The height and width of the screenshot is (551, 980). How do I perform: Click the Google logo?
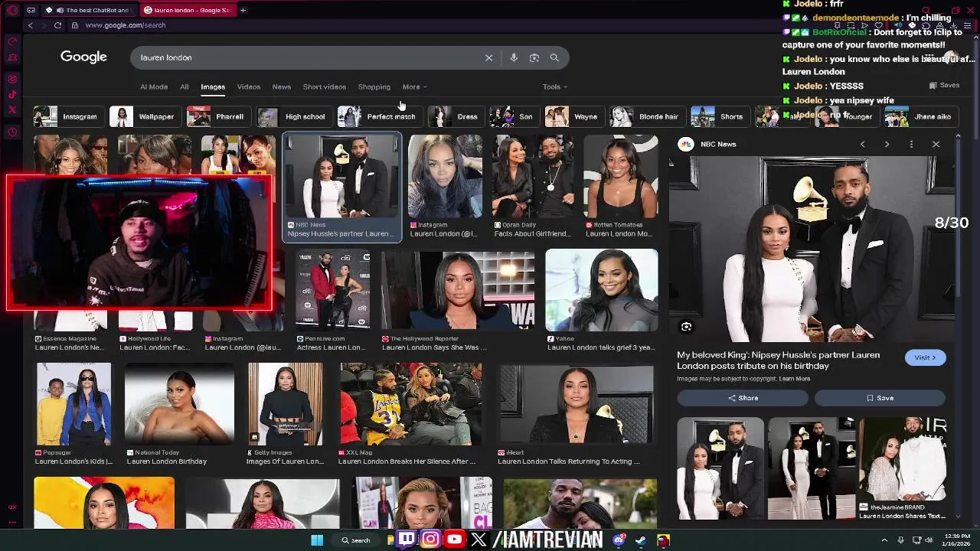coord(83,57)
